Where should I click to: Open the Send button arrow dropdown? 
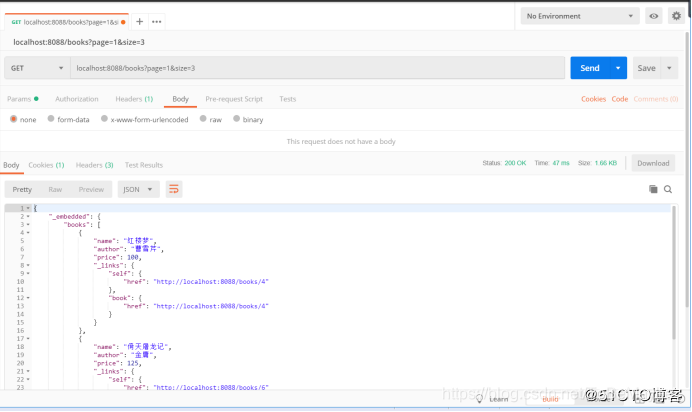click(618, 68)
